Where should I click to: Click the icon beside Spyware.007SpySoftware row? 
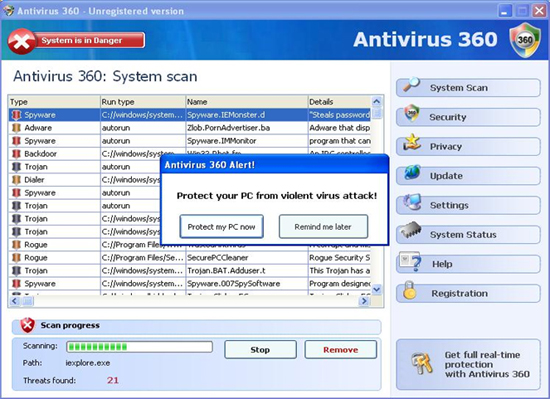16,284
